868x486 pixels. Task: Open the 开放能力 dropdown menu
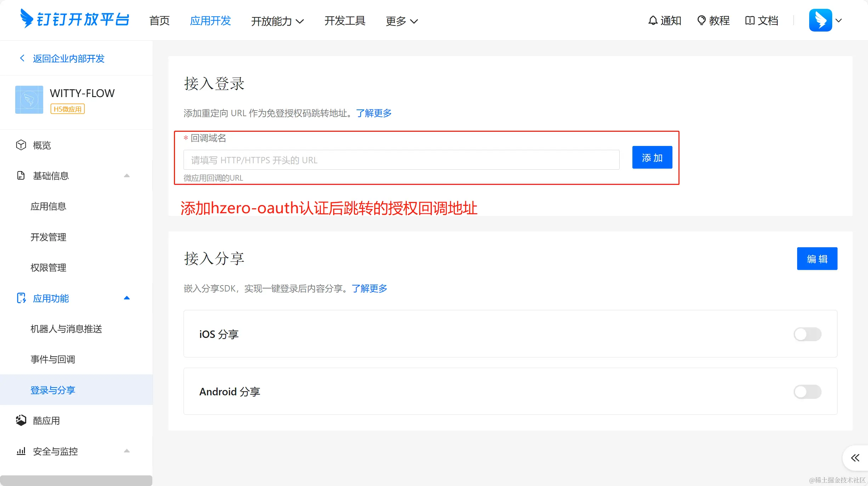click(277, 21)
